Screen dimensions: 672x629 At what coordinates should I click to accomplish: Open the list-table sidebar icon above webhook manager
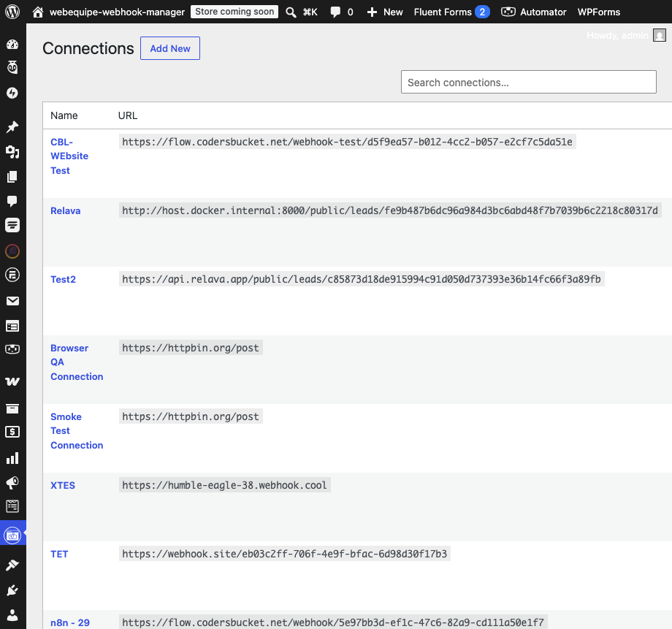[12, 506]
